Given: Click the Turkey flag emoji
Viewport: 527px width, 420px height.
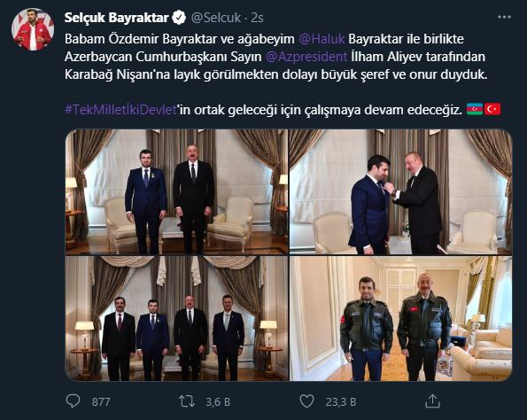Looking at the screenshot, I should (x=492, y=109).
